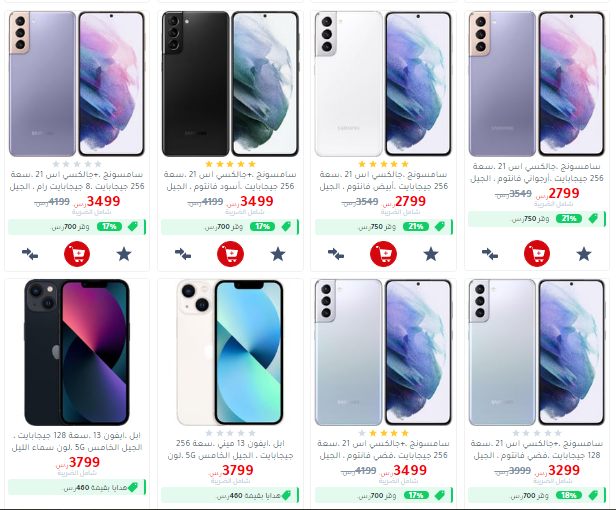
Task: Compare the violet Galaxy S21 priced 2799
Action: [490, 254]
